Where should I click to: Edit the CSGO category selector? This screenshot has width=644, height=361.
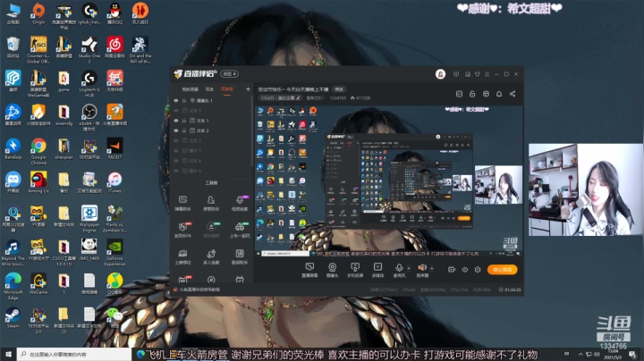tap(279, 98)
